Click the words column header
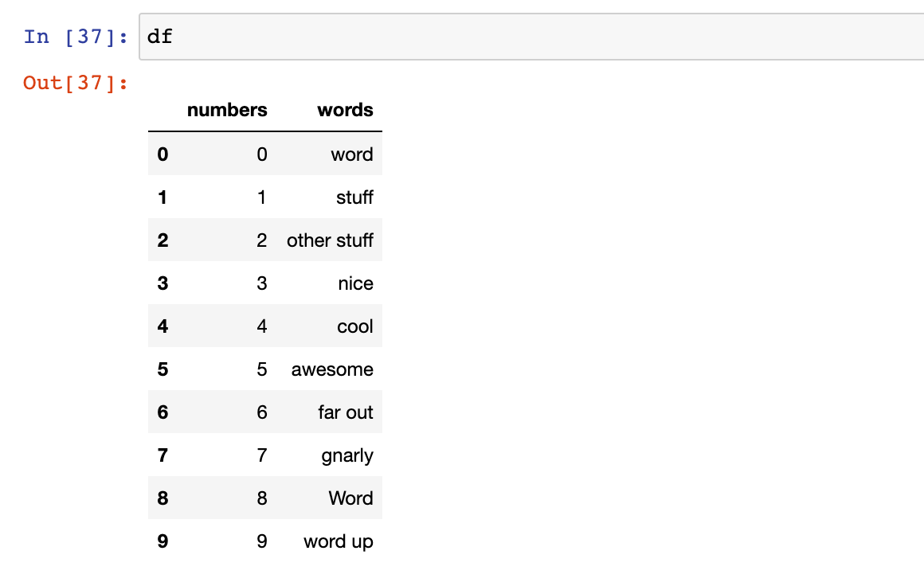This screenshot has height=578, width=924. [x=345, y=110]
